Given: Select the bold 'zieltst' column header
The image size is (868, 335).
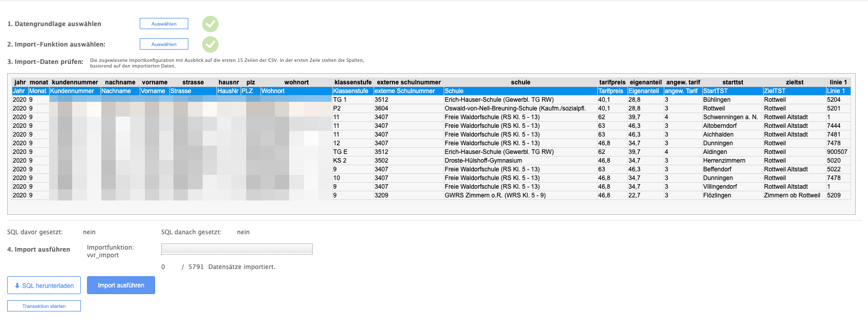Looking at the screenshot, I should click(x=794, y=82).
